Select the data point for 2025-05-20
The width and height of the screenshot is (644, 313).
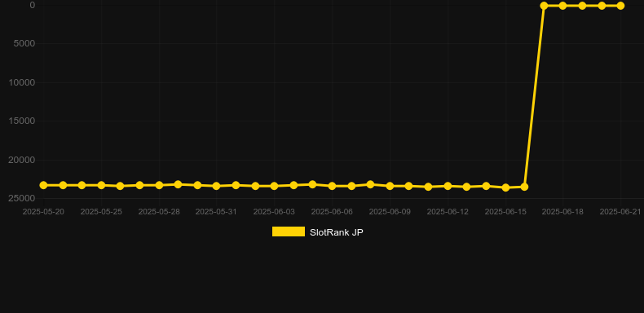point(43,185)
